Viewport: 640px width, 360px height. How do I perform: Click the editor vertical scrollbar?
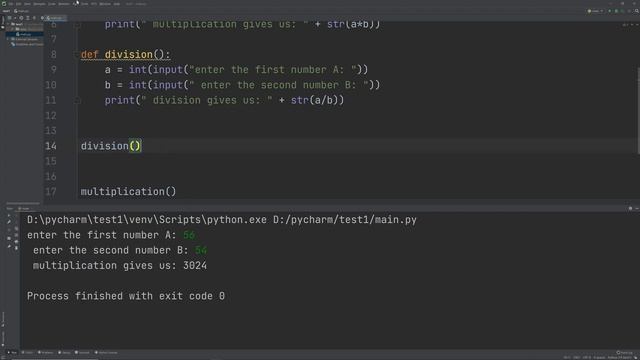click(x=638, y=110)
